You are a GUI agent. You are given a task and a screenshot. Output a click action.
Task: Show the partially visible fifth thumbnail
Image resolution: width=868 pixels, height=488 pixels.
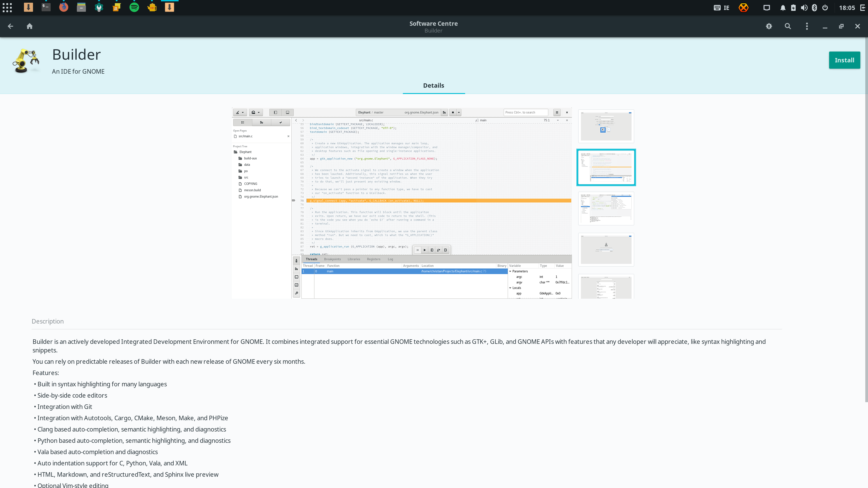point(606,286)
